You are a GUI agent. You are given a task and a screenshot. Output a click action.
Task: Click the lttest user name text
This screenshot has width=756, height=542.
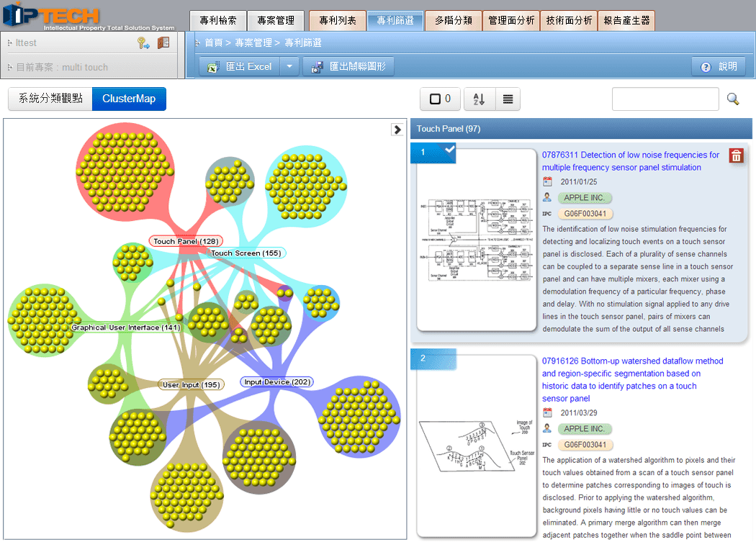(26, 43)
